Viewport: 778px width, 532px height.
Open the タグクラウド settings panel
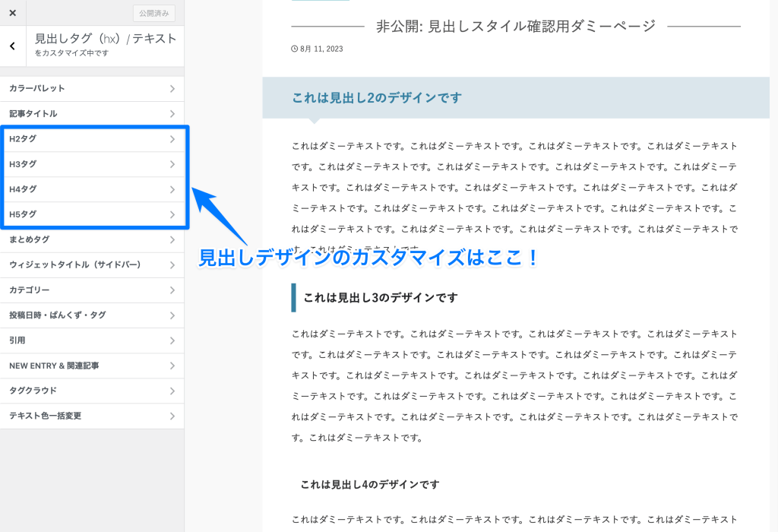click(x=91, y=391)
